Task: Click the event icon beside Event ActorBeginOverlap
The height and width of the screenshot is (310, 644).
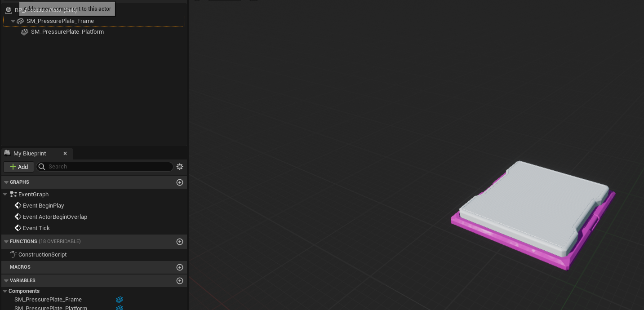Action: 18,217
